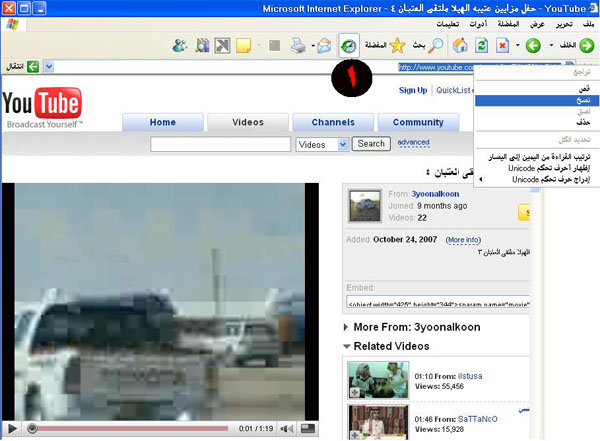Click the Refresh page icon
600x441 pixels.
point(481,46)
